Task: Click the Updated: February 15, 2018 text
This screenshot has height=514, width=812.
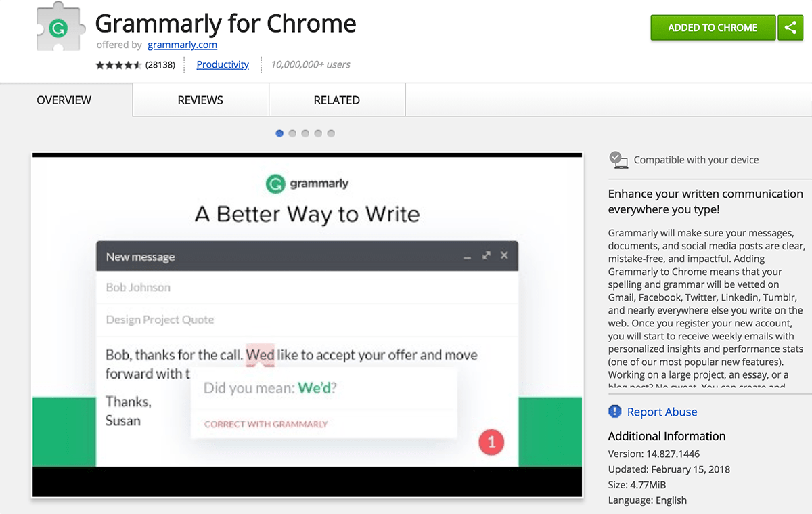Action: [x=669, y=469]
